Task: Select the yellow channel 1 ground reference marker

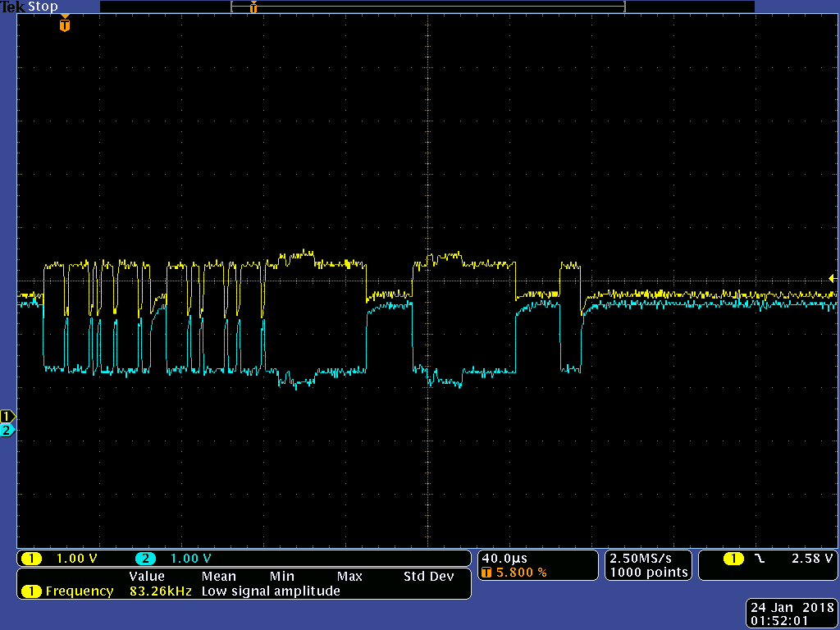Action: coord(7,416)
